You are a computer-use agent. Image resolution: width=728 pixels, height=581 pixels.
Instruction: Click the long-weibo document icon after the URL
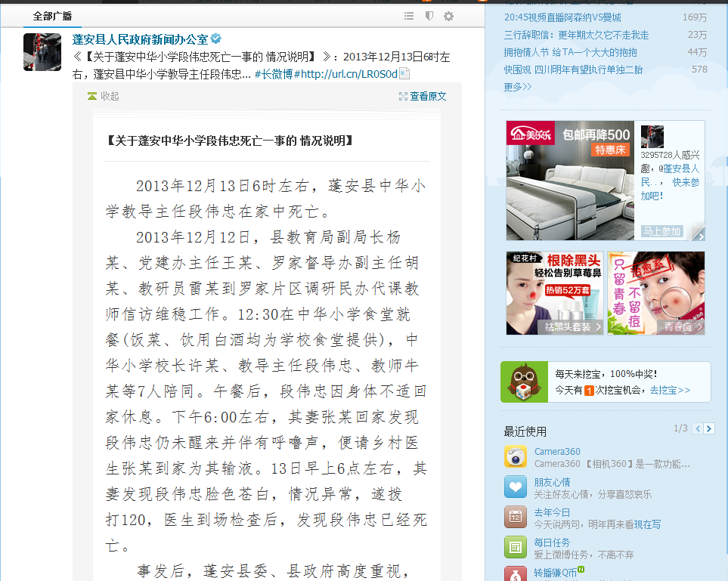click(404, 74)
